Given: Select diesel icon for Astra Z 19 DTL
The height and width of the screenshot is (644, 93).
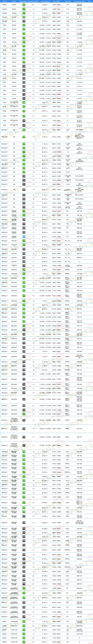Looking at the screenshot, I should [24, 98].
